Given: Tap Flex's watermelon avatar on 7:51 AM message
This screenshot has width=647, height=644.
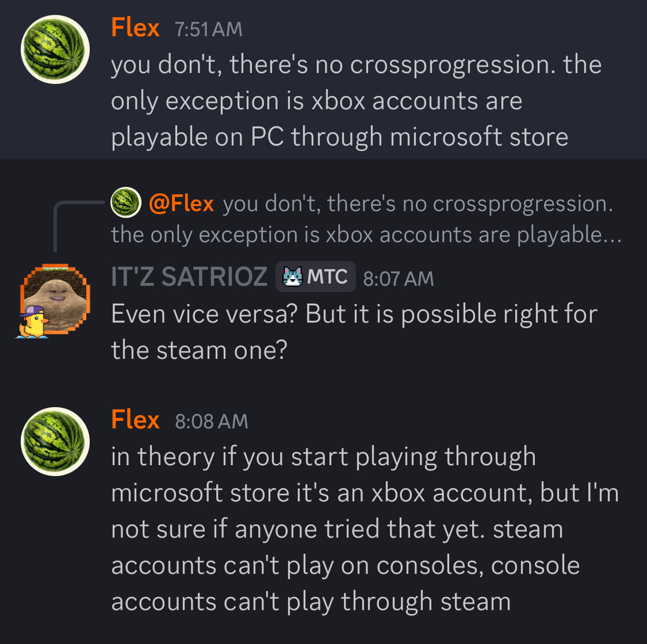Looking at the screenshot, I should click(x=55, y=50).
